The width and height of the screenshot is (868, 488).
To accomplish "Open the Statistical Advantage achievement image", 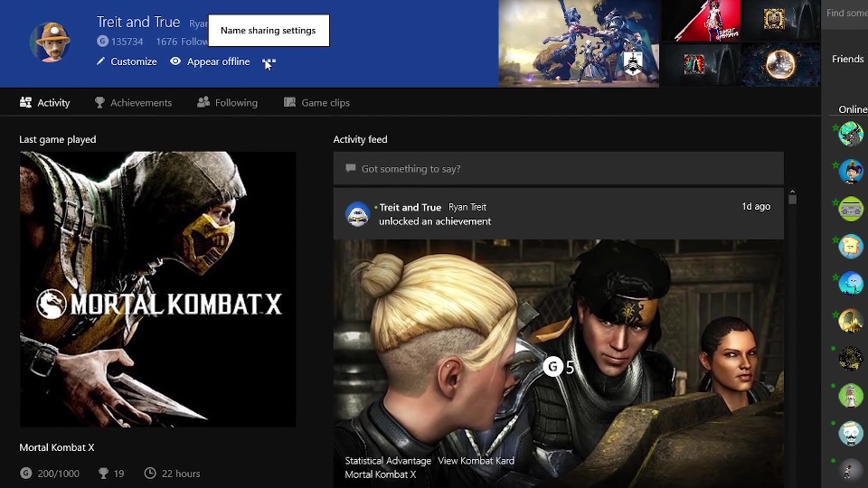I will click(558, 363).
